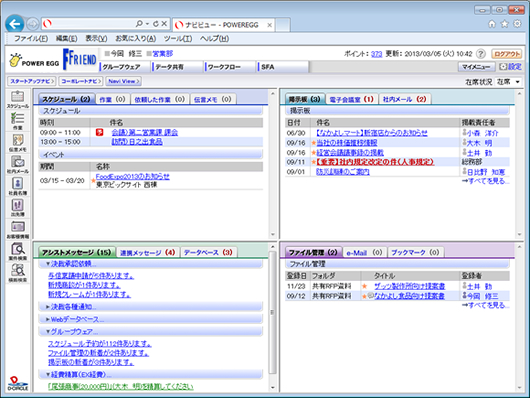Open the 社員名簿 sidebar icon
The image size is (530, 398).
[18, 186]
